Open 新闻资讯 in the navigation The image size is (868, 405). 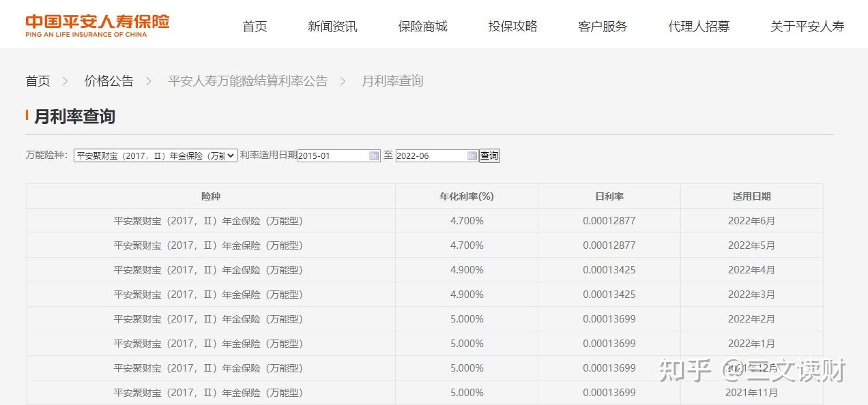pyautogui.click(x=332, y=27)
